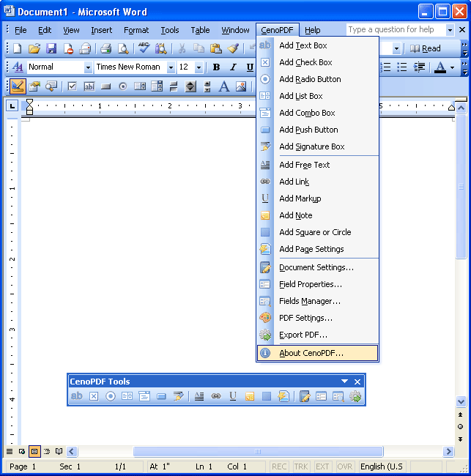This screenshot has width=471, height=476.
Task: Toggle Design Mode in the Control Toolbox
Action: tap(17, 86)
